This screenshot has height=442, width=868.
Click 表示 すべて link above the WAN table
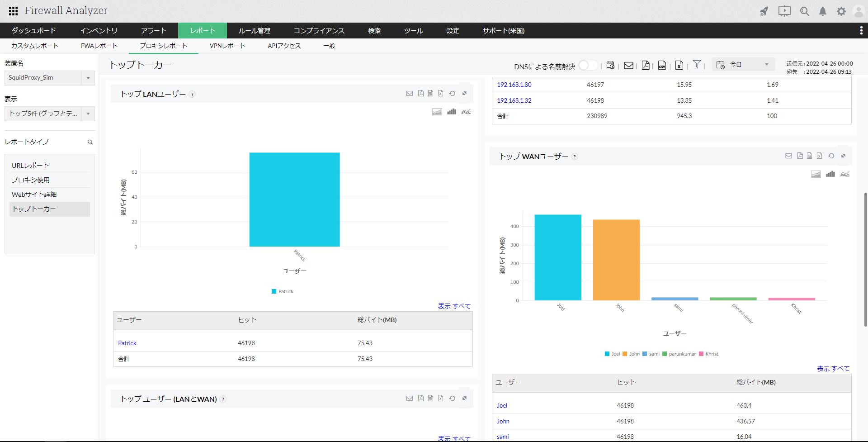tap(833, 369)
